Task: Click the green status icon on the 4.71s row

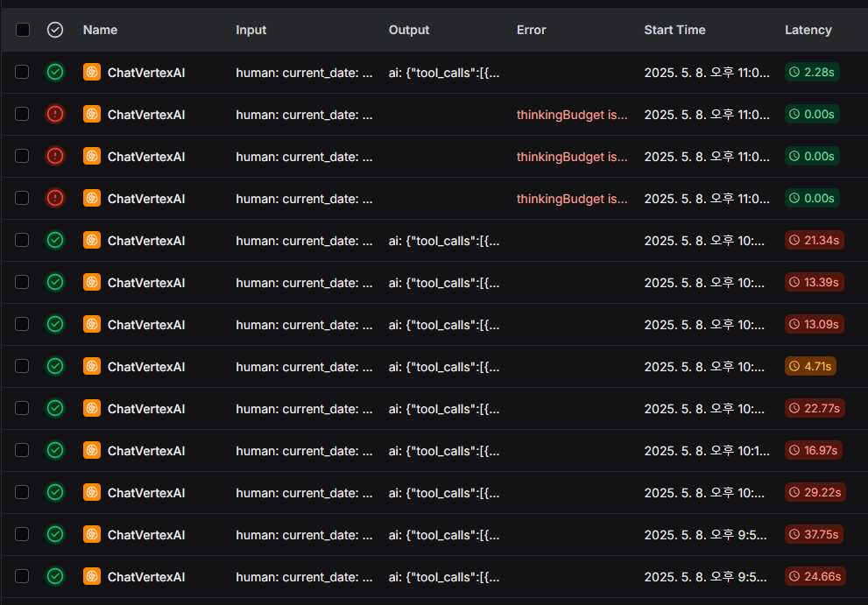Action: (x=55, y=367)
